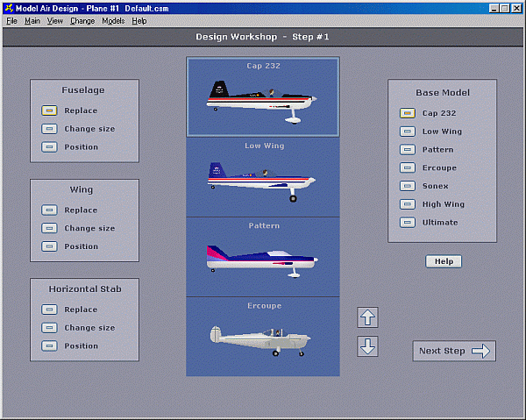Click the Base Model panel heading
Image resolution: width=526 pixels, height=420 pixels.
443,93
